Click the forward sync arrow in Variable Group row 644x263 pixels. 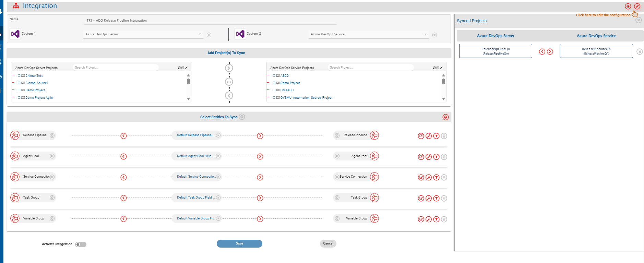(x=260, y=219)
